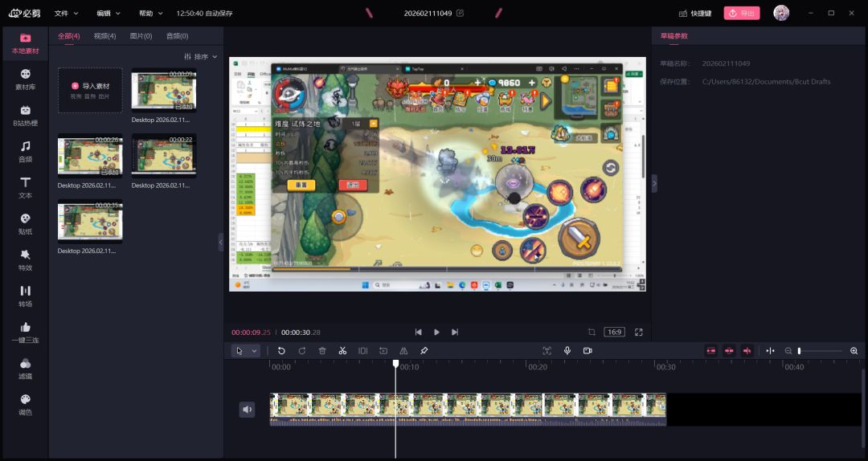Edit project title using pencil icon

point(460,13)
